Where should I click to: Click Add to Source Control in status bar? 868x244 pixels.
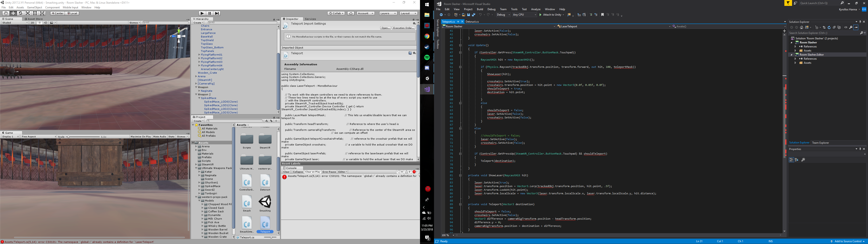(848, 241)
